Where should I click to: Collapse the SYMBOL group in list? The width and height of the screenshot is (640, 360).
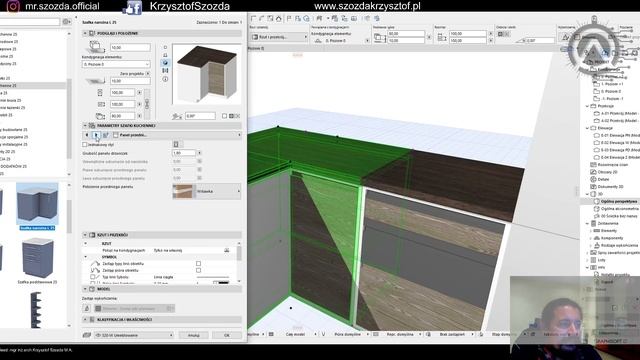point(86,257)
